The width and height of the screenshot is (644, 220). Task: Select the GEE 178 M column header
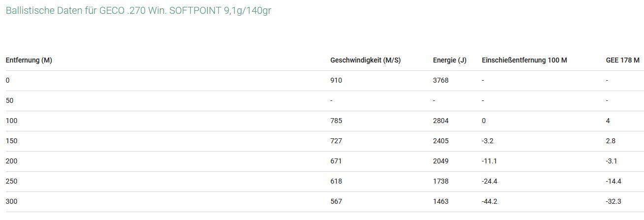[x=622, y=60]
